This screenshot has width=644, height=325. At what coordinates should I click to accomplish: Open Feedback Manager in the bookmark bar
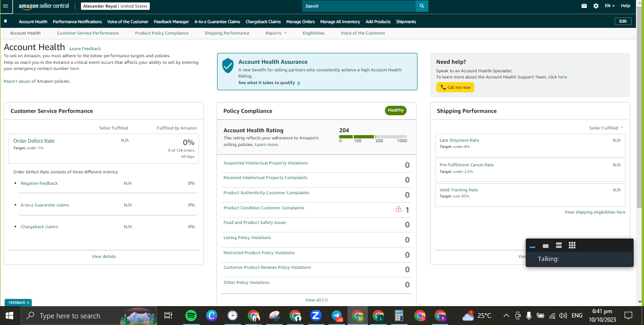click(x=171, y=22)
